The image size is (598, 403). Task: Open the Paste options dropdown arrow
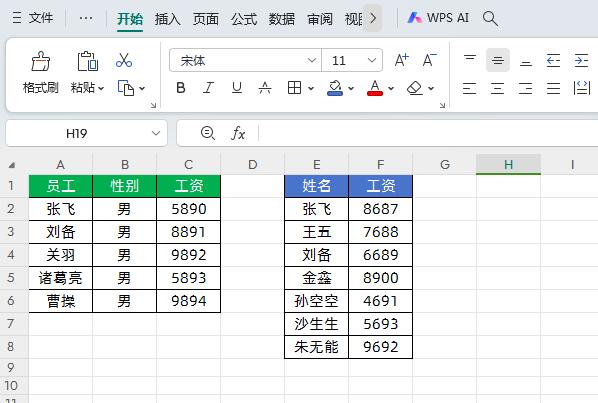click(101, 88)
